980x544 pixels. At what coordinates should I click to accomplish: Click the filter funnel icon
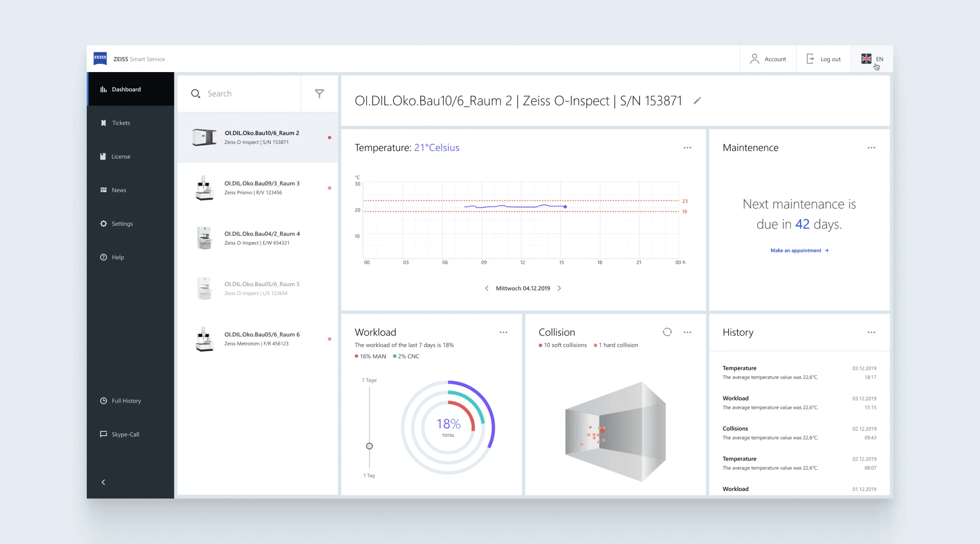pos(319,93)
